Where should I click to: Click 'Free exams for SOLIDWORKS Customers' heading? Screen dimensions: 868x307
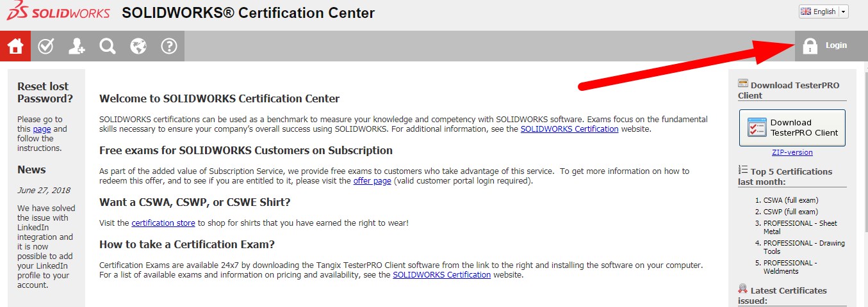coord(246,150)
